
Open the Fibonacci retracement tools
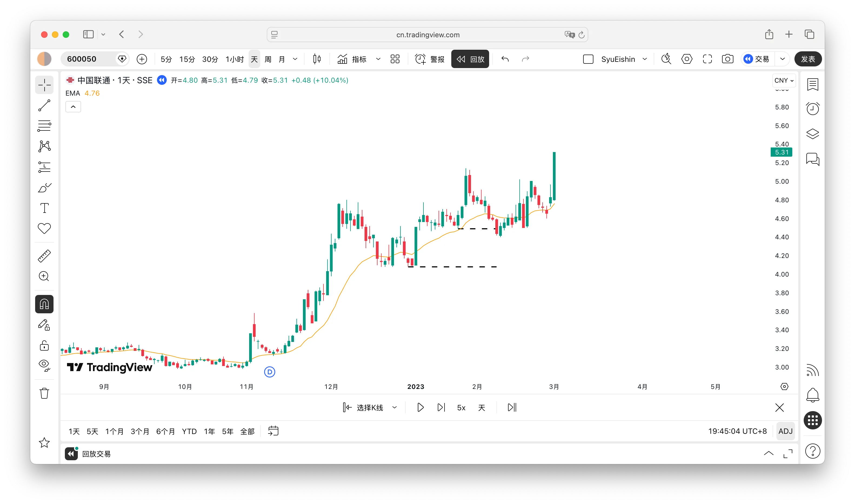click(44, 126)
